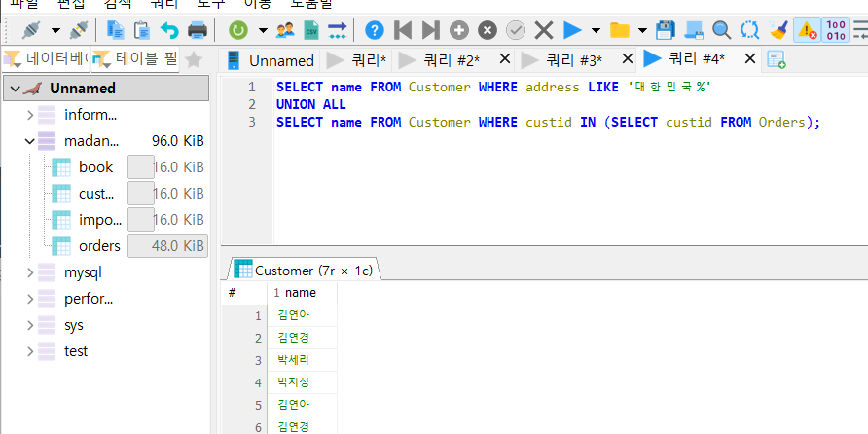Expand the inform... database node
868x434 pixels.
(x=30, y=115)
